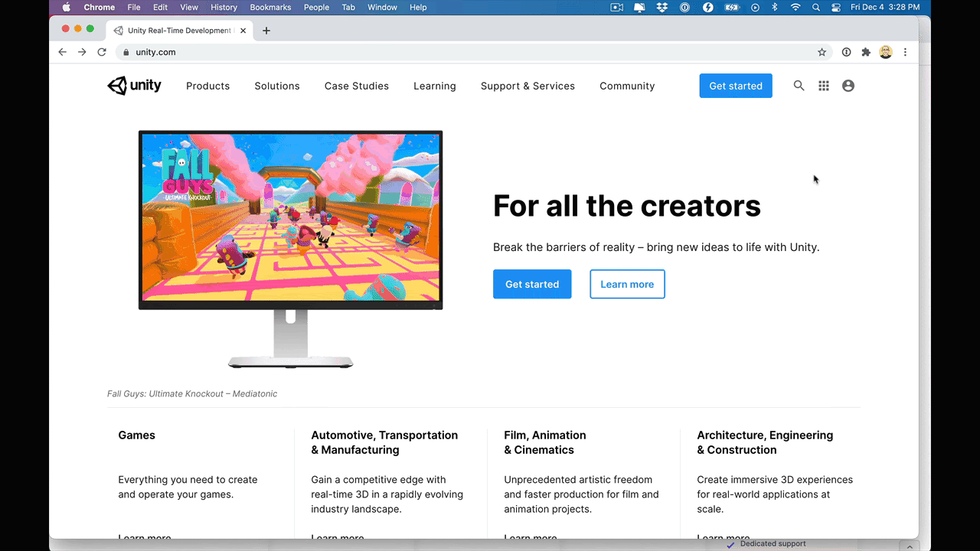Click 'Unprecedented artistic freedom' description text
The height and width of the screenshot is (551, 980).
point(581,494)
